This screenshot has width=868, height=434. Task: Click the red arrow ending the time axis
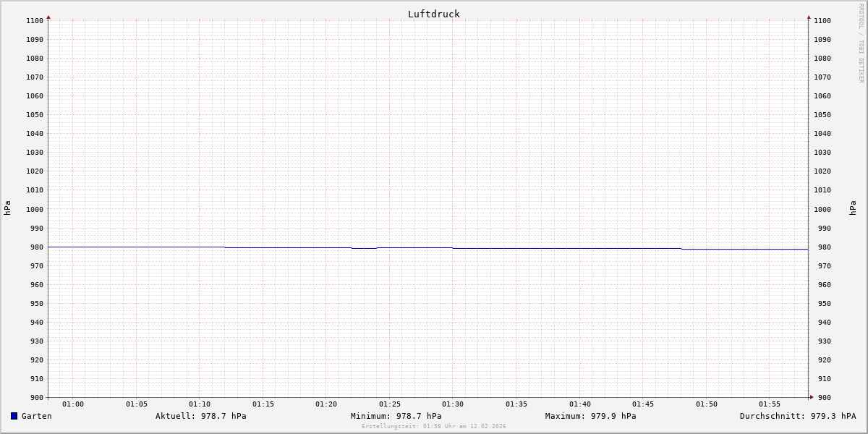[812, 397]
